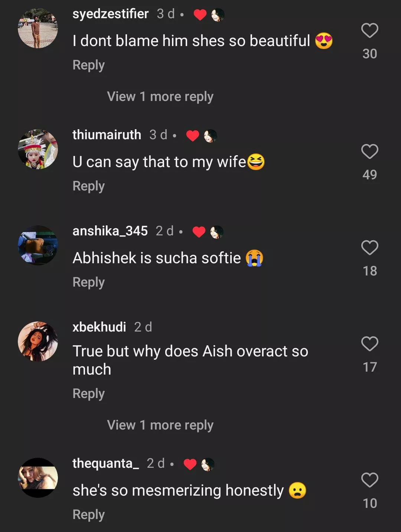Viewport: 401px width, 532px height.
Task: Tap creator-liked avatar badge beside anshika_345
Action: tap(216, 232)
